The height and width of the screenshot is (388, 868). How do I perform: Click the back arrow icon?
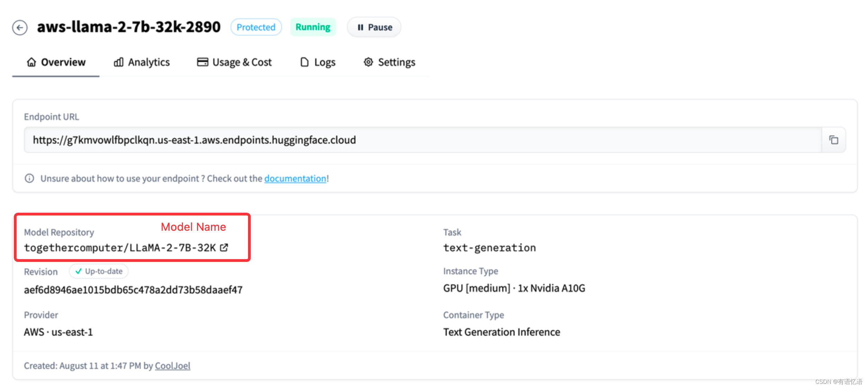(20, 27)
